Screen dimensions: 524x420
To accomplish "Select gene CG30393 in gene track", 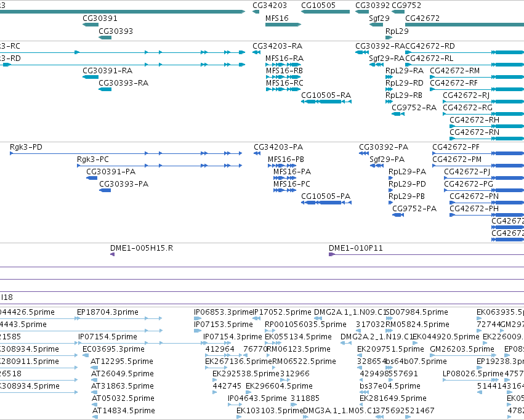I will [105, 38].
